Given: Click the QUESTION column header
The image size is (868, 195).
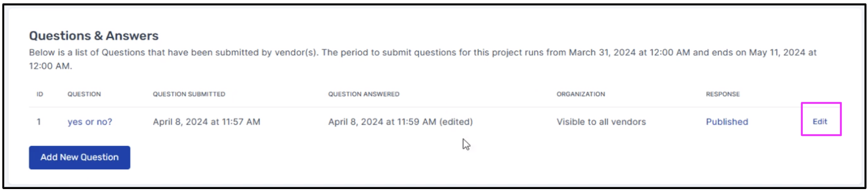Looking at the screenshot, I should (x=84, y=94).
